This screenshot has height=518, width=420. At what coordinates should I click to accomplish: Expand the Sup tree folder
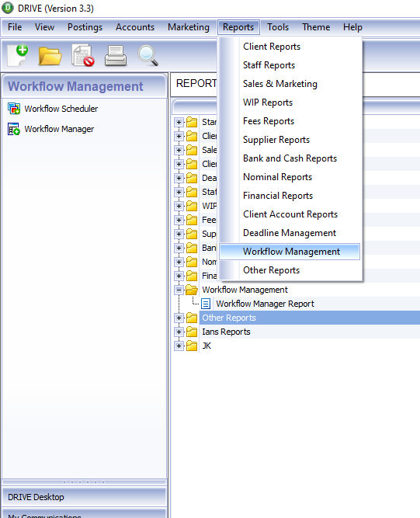coord(179,234)
